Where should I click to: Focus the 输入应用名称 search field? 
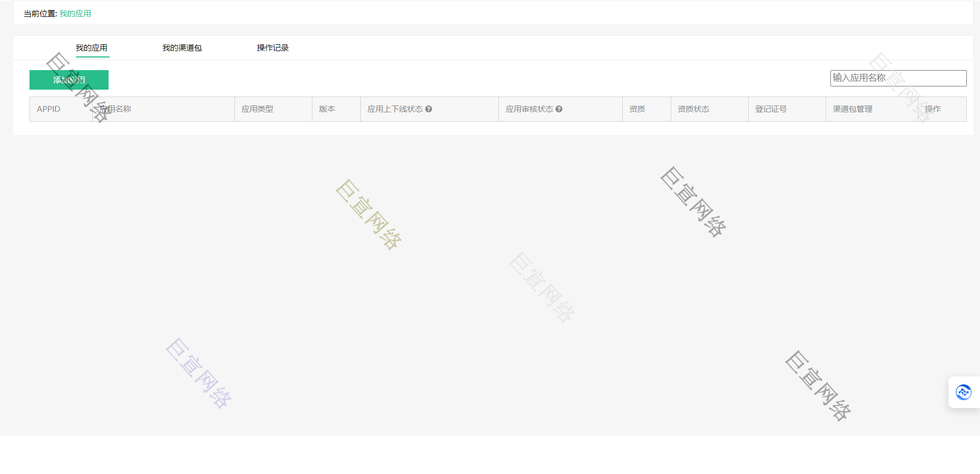898,78
